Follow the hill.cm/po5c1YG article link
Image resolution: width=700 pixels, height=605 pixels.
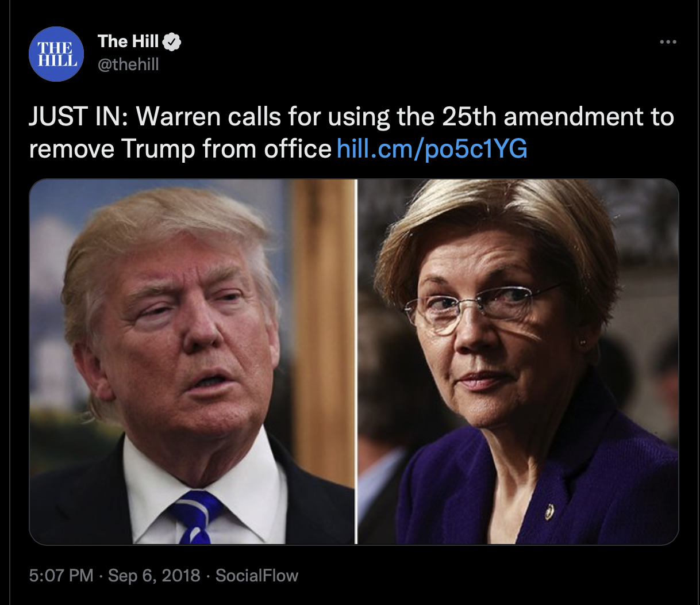432,149
